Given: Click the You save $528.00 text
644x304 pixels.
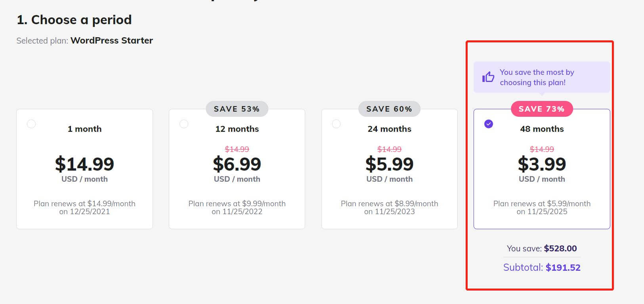Looking at the screenshot, I should pyautogui.click(x=542, y=249).
